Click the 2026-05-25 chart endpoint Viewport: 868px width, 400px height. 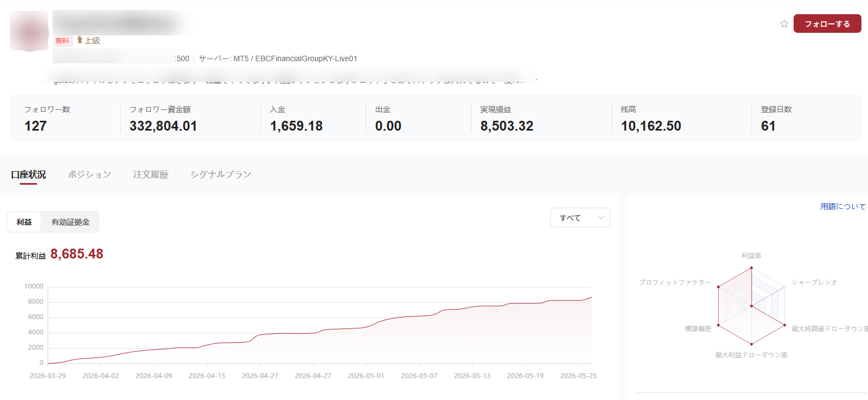click(591, 297)
